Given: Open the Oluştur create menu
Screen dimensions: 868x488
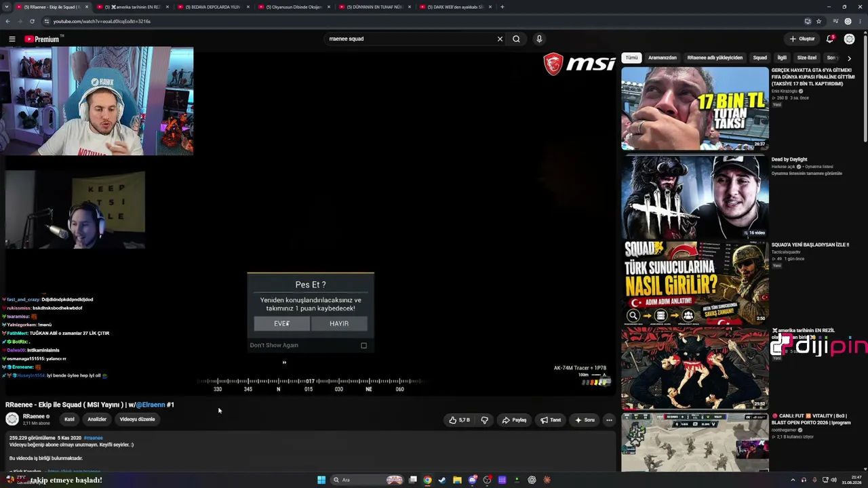Looking at the screenshot, I should (802, 39).
